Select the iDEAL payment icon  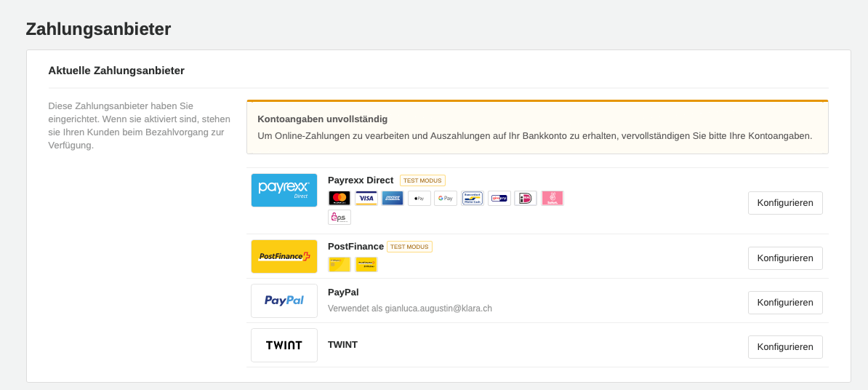click(526, 199)
